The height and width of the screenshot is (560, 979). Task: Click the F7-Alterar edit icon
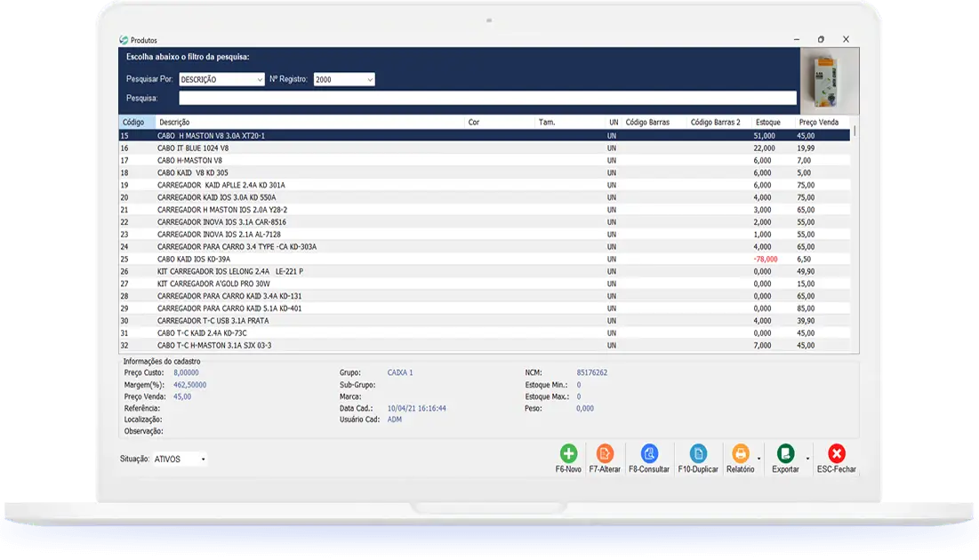pyautogui.click(x=605, y=453)
